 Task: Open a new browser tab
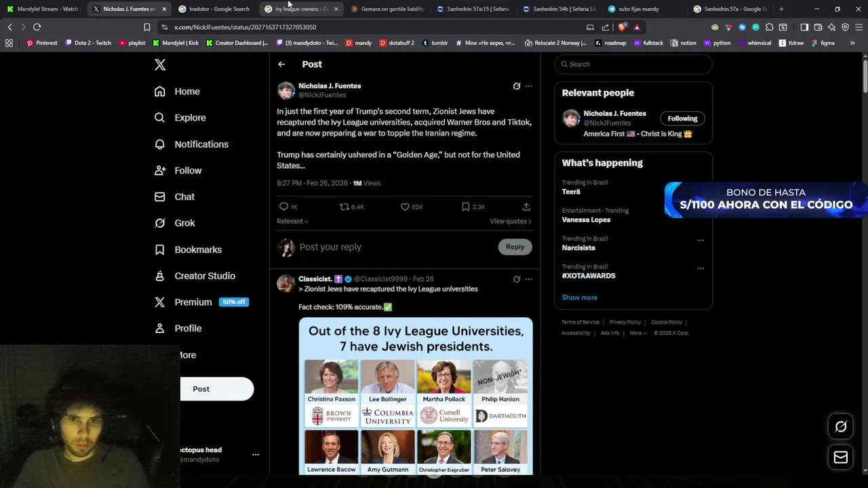click(x=781, y=9)
